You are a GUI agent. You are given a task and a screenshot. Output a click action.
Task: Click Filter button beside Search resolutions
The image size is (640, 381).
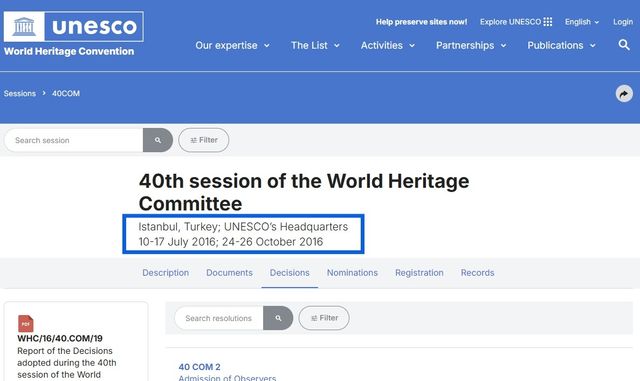324,318
